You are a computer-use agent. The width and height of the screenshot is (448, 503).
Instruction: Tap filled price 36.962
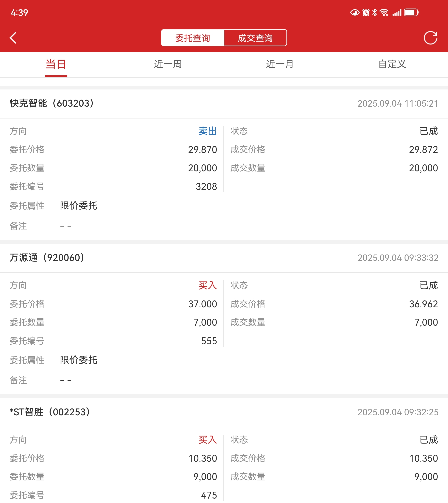[423, 304]
